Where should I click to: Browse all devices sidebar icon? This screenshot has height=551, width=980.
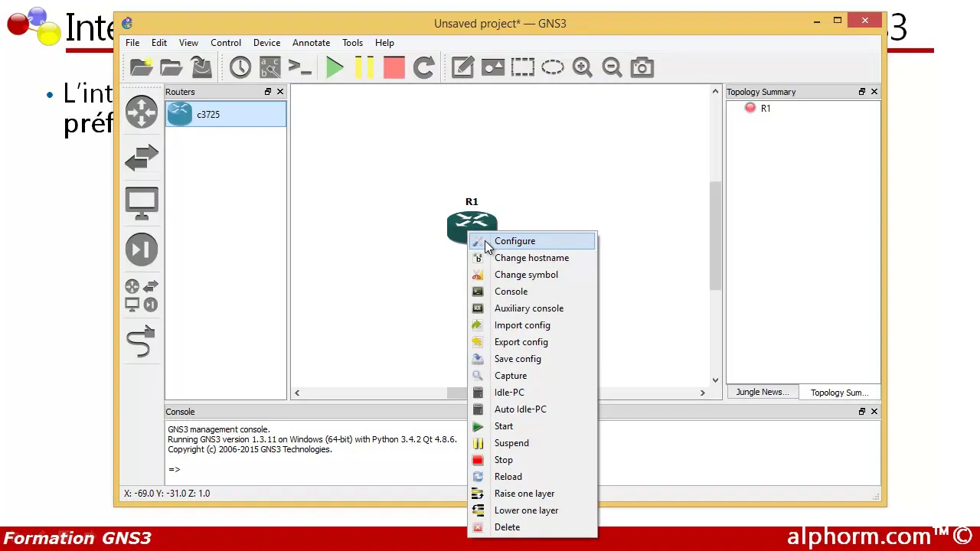click(x=142, y=295)
